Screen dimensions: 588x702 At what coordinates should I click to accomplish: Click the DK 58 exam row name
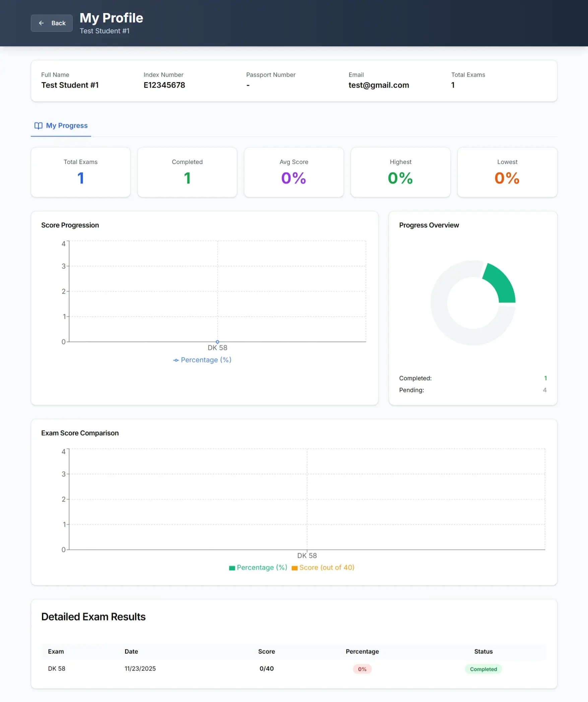[x=57, y=668]
